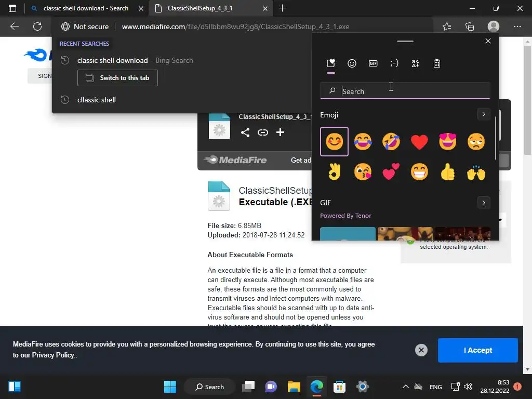Open volume control in system tray
The image size is (532, 399).
[468, 387]
